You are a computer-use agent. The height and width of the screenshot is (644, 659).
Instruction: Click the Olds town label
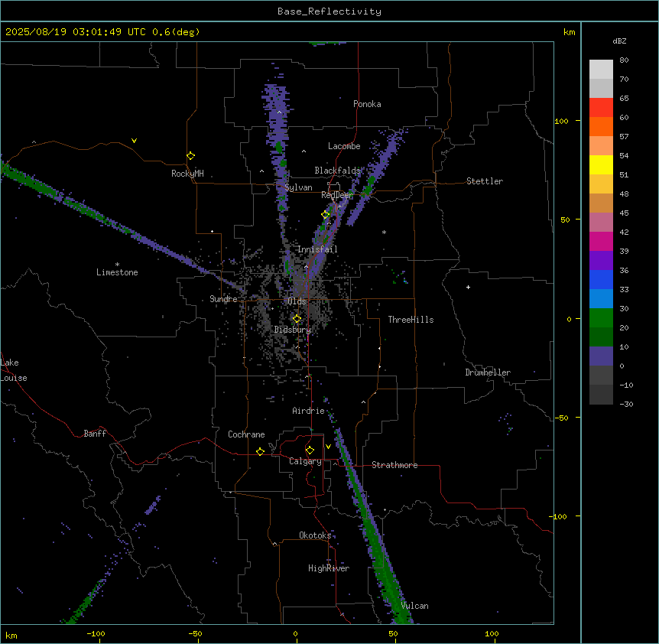[297, 301]
